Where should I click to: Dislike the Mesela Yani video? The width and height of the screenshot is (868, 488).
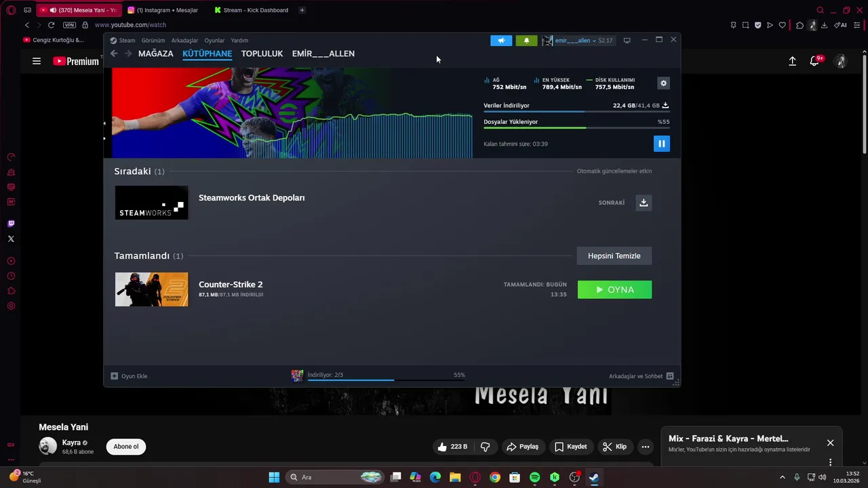486,447
